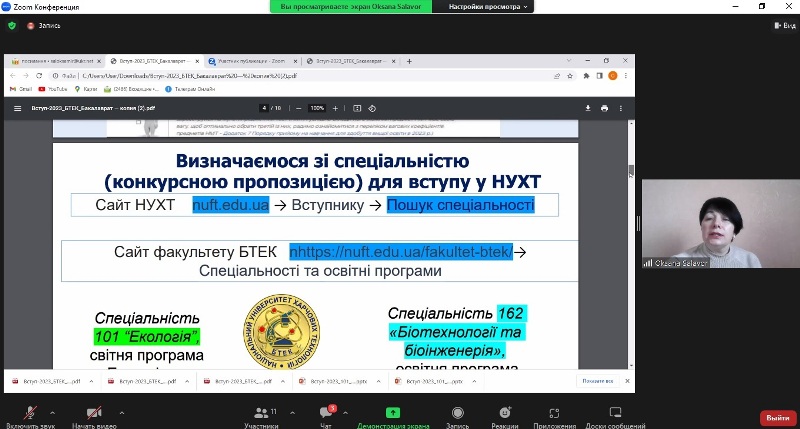
Task: Click nuft.edu.ua/fakultet-btek link
Action: (401, 251)
